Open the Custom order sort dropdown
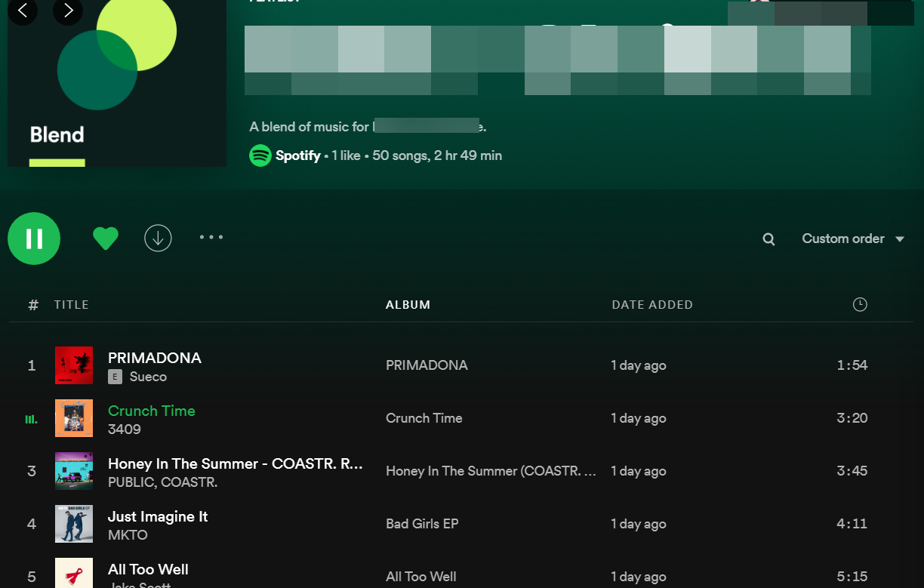924x588 pixels. pyautogui.click(x=853, y=239)
